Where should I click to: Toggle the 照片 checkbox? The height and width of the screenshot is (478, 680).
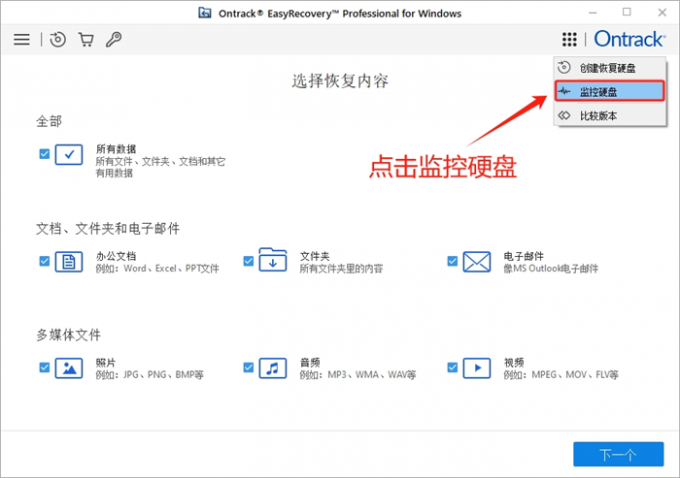click(44, 368)
